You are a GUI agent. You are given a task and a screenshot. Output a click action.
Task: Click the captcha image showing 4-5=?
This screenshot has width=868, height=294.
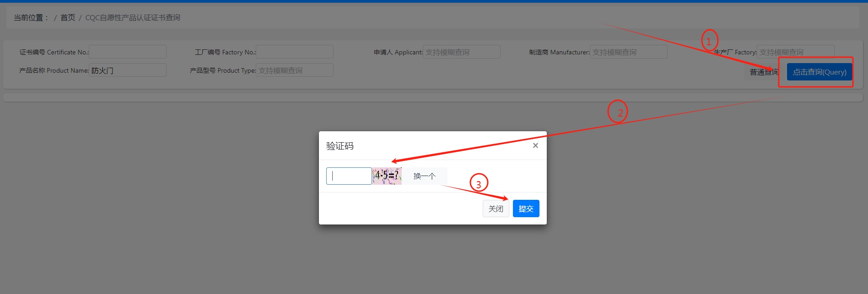[x=387, y=176]
